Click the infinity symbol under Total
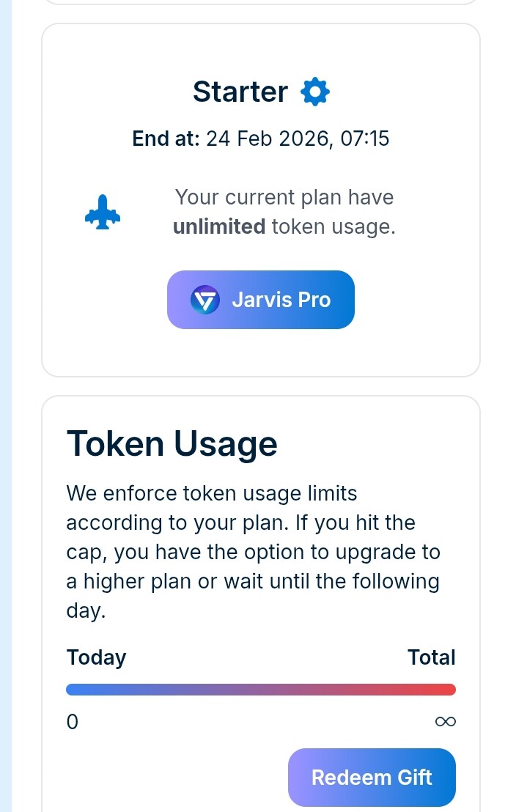The image size is (505, 812). coord(445,722)
